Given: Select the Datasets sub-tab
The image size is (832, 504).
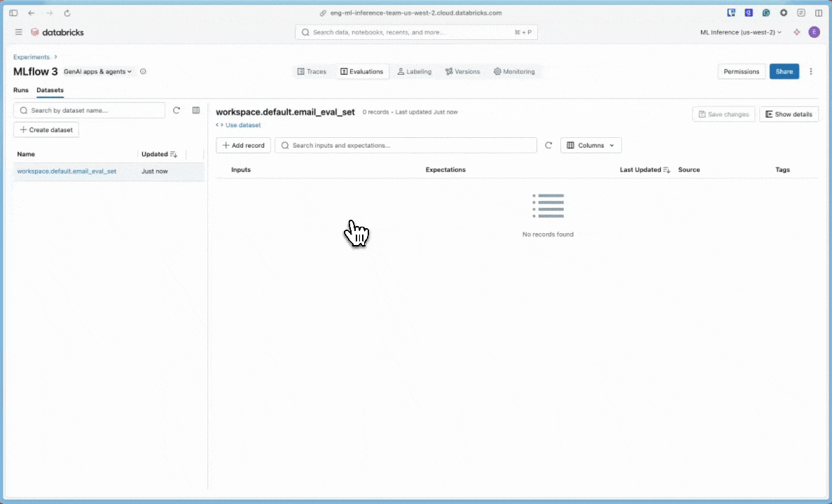Looking at the screenshot, I should tap(50, 90).
